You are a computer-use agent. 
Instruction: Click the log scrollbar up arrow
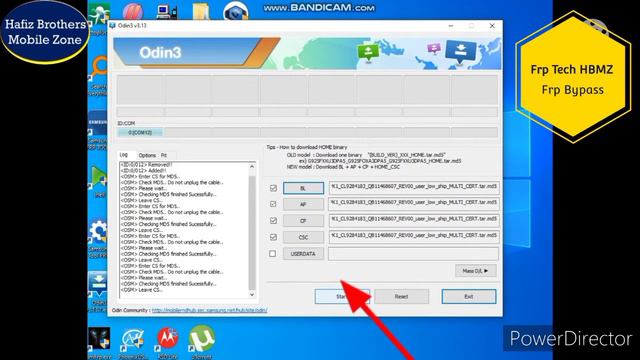252,167
